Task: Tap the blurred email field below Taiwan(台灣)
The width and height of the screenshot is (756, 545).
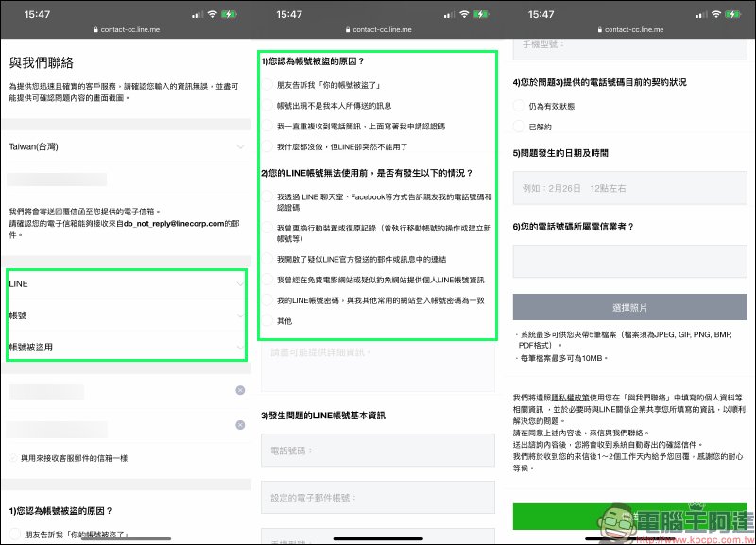Action: click(x=57, y=179)
